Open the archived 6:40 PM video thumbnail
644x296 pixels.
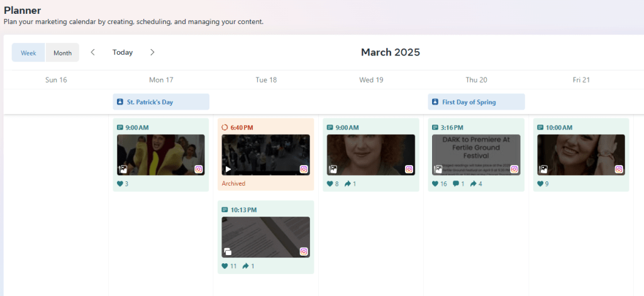266,154
